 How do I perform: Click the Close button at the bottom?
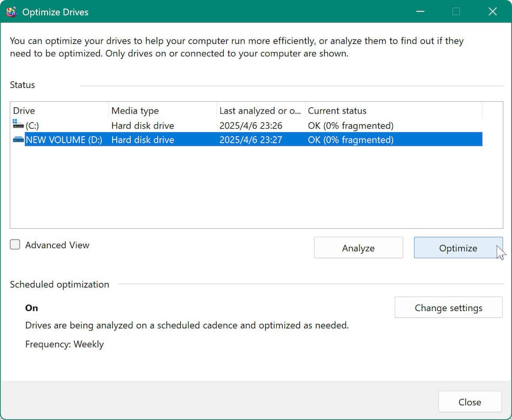point(470,402)
